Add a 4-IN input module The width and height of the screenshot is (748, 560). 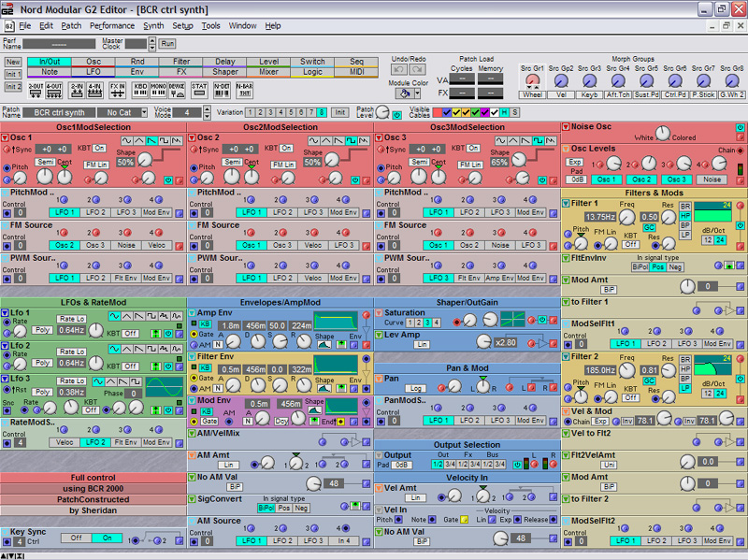95,90
